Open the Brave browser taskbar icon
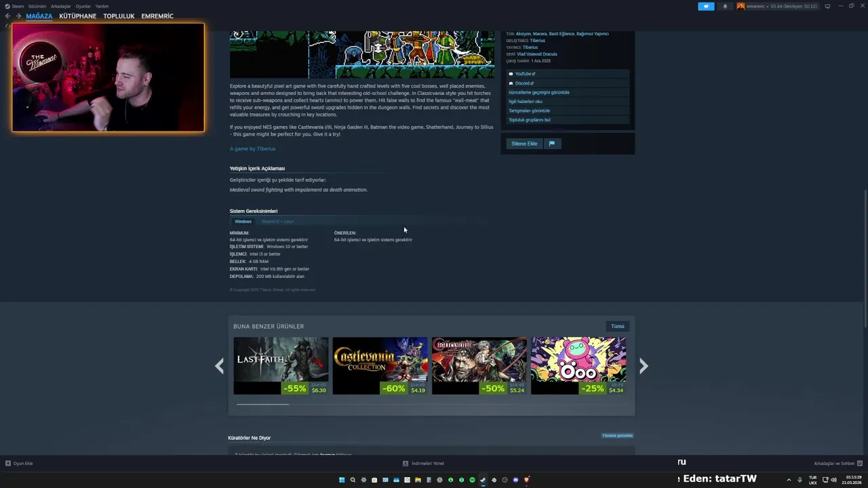Viewport: 868px width, 488px height. (526, 480)
